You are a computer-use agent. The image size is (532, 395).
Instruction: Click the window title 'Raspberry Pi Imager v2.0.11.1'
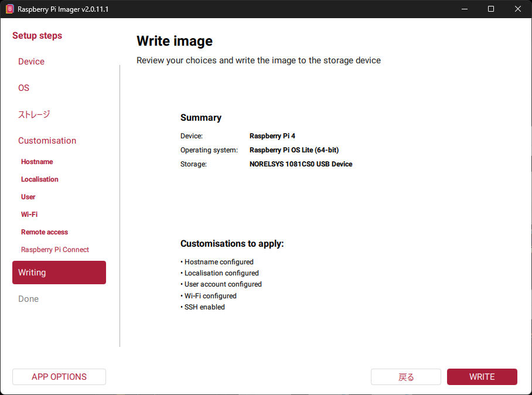click(63, 9)
